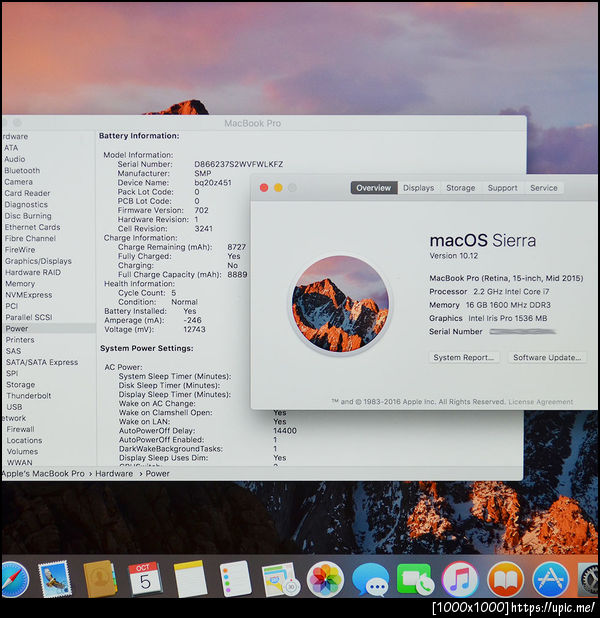
Task: Select FireWire in the sidebar
Action: pos(20,250)
